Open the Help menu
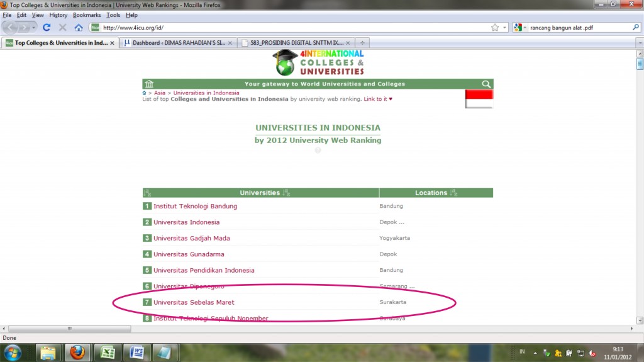The width and height of the screenshot is (644, 362). pyautogui.click(x=131, y=15)
